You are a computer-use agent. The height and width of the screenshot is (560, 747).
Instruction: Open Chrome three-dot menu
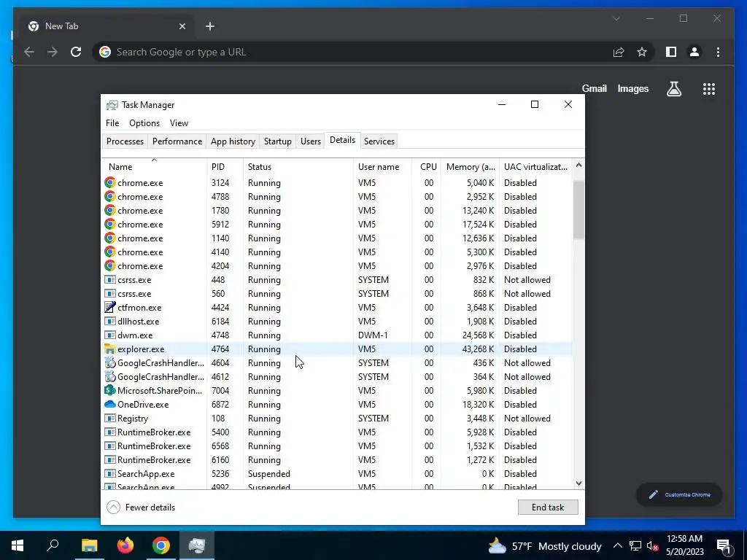coord(718,52)
